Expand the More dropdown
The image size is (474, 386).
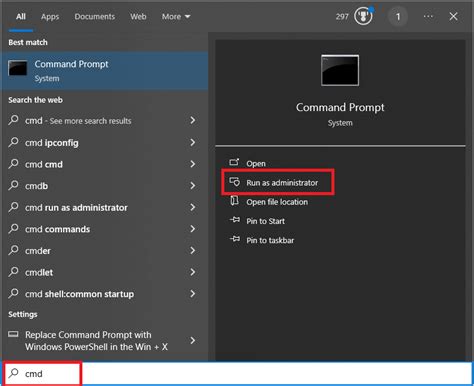pyautogui.click(x=176, y=17)
